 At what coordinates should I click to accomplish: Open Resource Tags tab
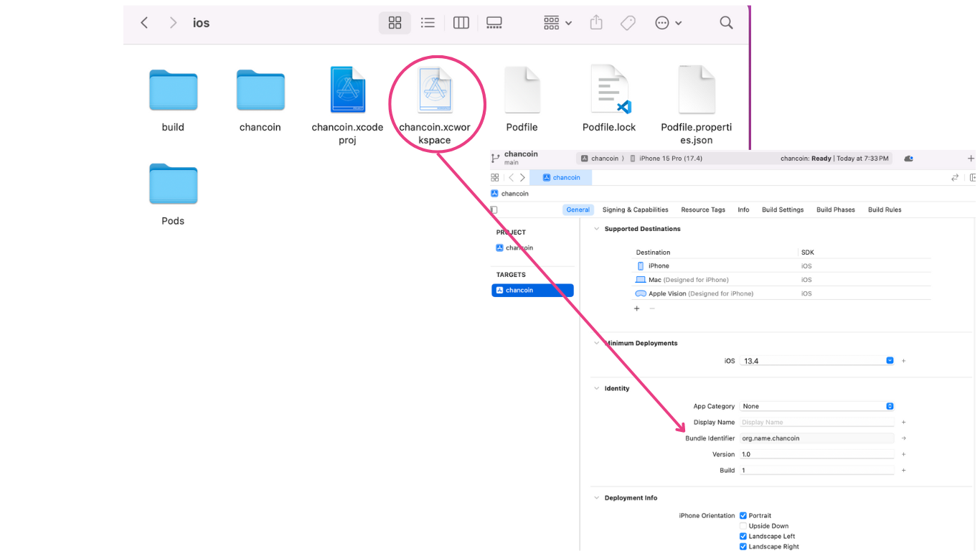coord(703,209)
